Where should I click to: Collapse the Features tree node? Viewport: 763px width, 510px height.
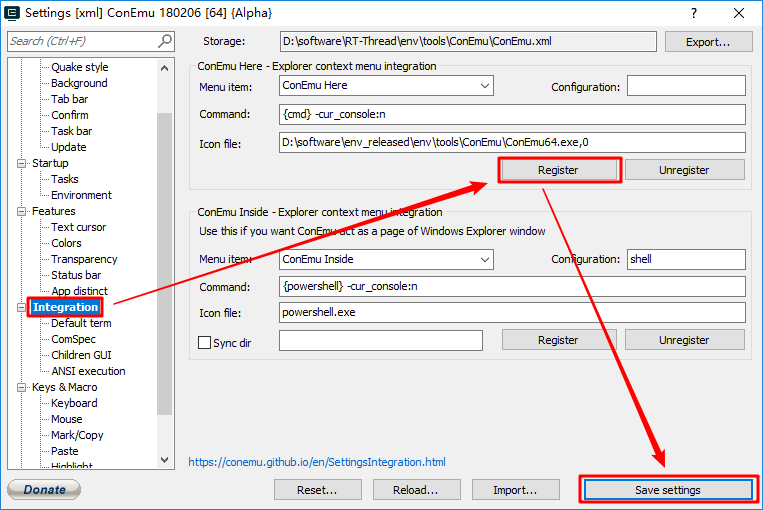(x=22, y=211)
